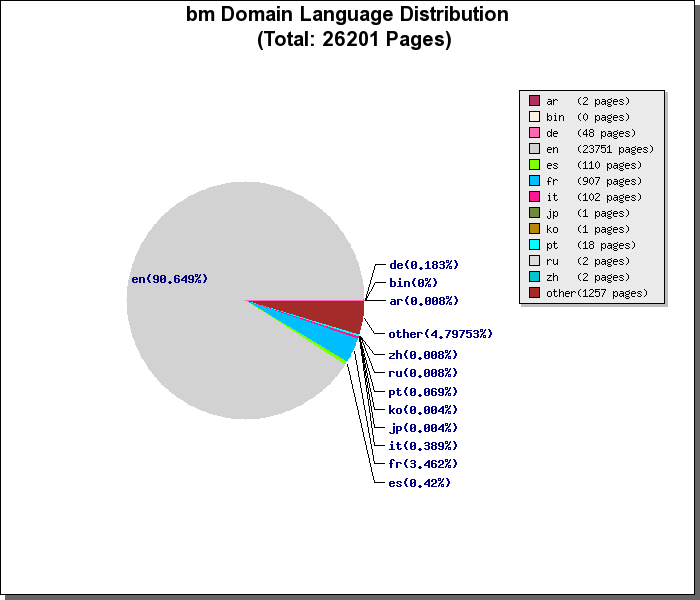The image size is (700, 600).
Task: Click the en legend color swatch
Action: [534, 149]
